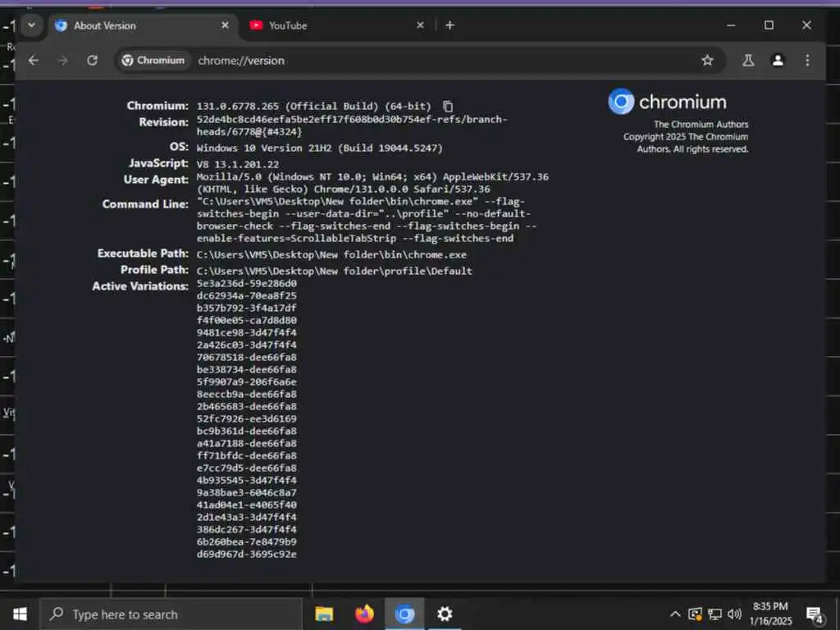Go back to previous page
This screenshot has height=630, width=840.
click(x=33, y=61)
